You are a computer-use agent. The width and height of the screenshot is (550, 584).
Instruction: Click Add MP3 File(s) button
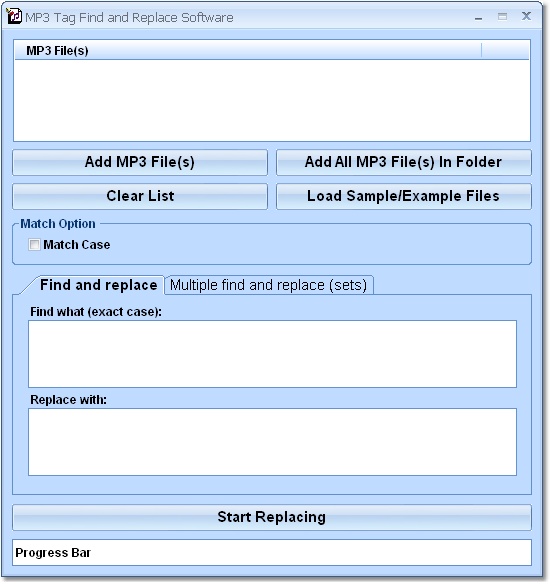pyautogui.click(x=140, y=162)
